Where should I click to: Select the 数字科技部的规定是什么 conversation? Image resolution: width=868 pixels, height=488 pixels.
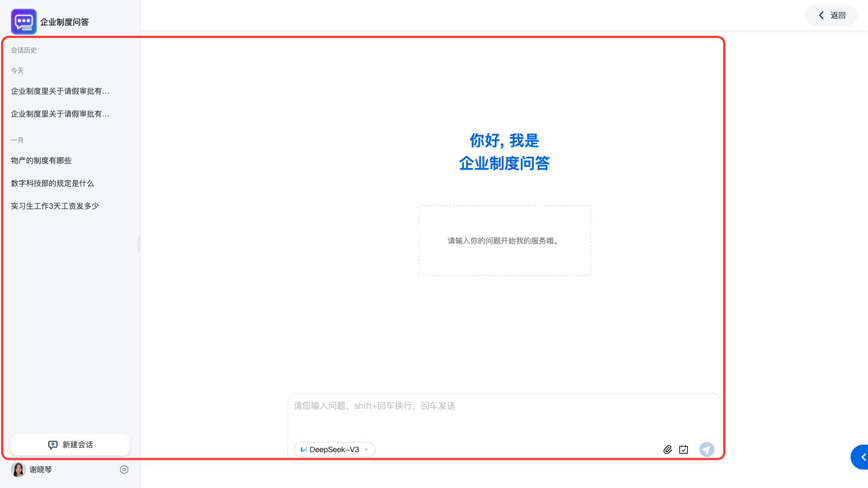(x=53, y=183)
